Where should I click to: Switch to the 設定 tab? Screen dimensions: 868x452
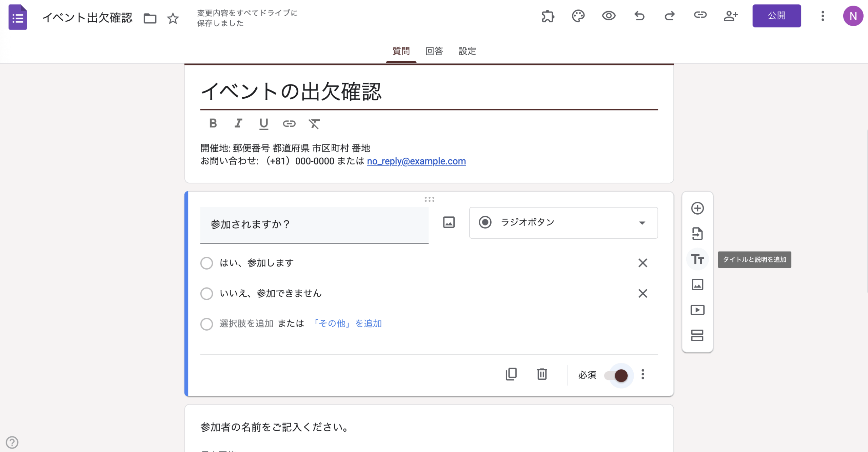pyautogui.click(x=467, y=51)
